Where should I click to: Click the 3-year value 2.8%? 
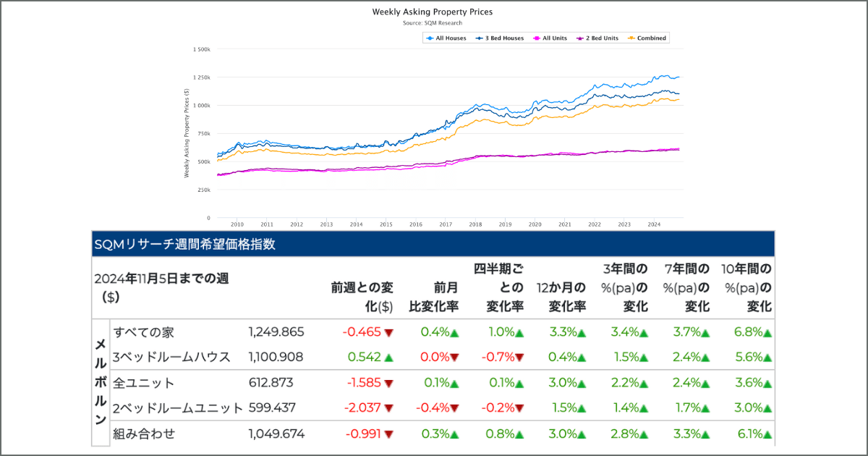tap(625, 434)
